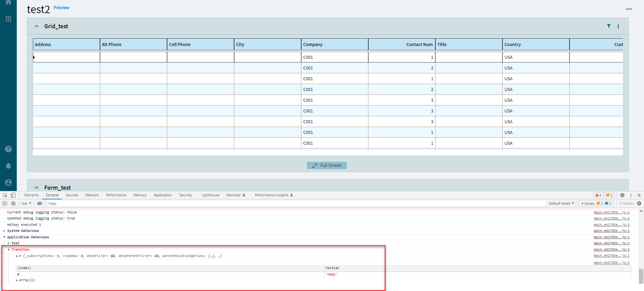Screen dimensions: 644x291
Task: Sort grid by Cell Phone column header
Action: tap(201, 44)
